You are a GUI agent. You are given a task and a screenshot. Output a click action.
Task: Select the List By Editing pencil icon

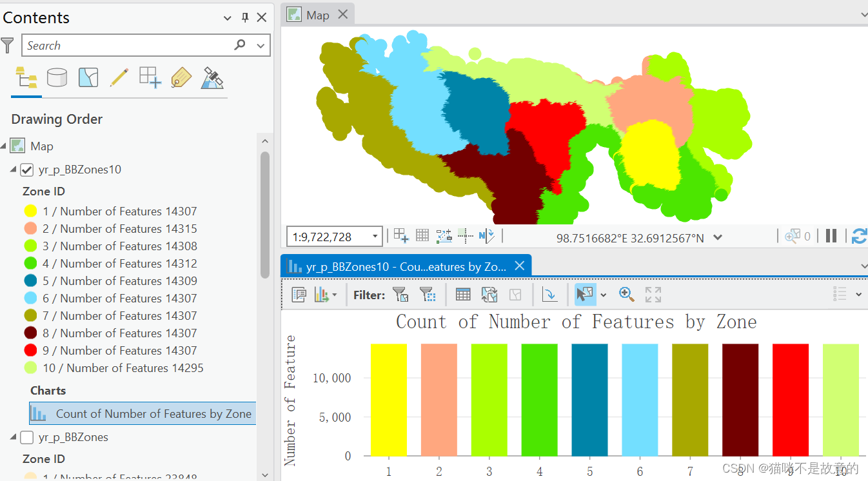pos(119,77)
